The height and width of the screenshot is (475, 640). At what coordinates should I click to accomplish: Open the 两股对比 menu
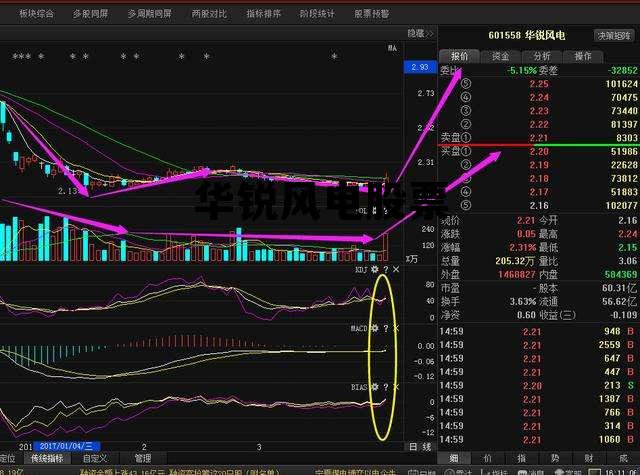pos(209,14)
